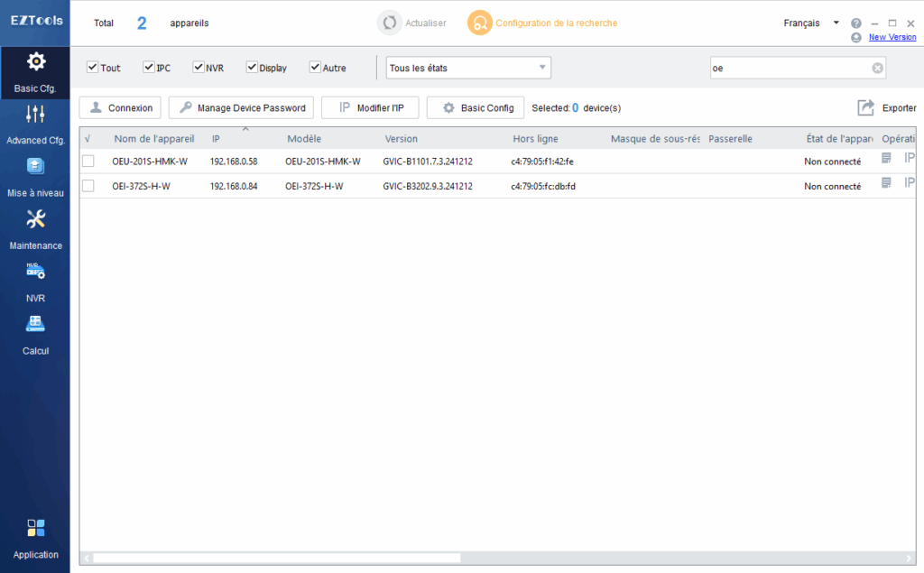Sort by Passerelle column header

tap(730, 139)
